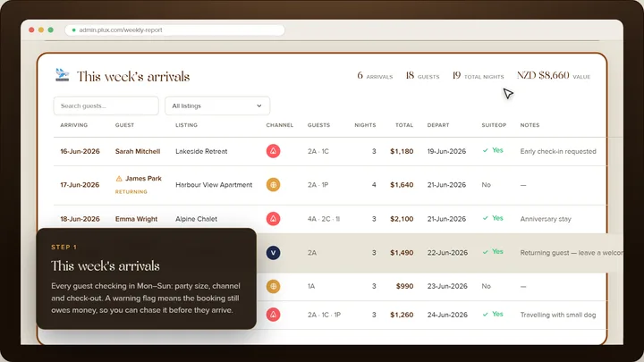The width and height of the screenshot is (644, 362).
Task: Open guest Emma Wright
Action: pos(136,219)
